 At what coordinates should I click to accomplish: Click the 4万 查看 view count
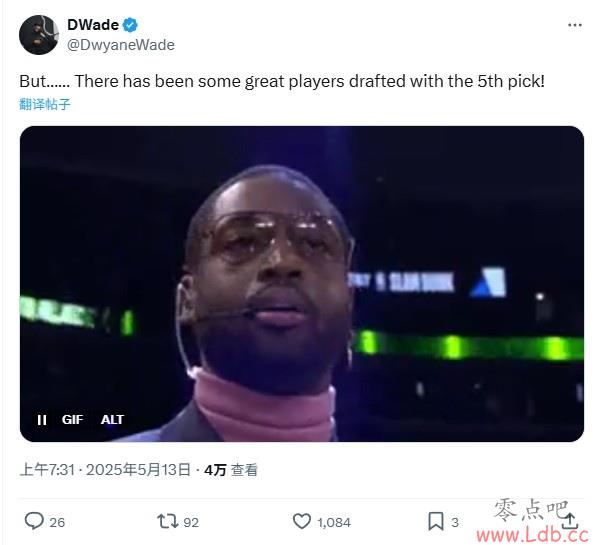pos(231,470)
